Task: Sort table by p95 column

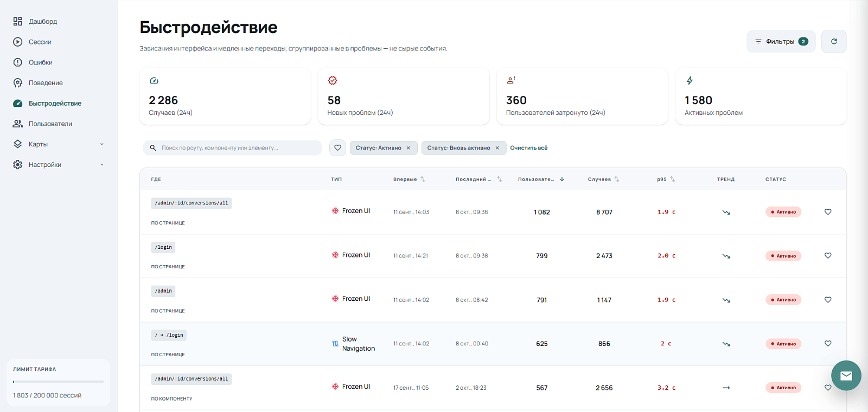Action: (673, 179)
